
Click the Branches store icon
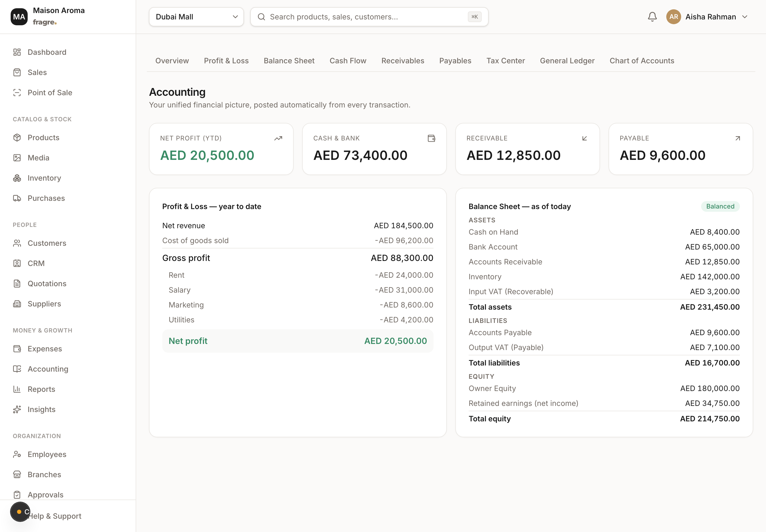pos(17,474)
